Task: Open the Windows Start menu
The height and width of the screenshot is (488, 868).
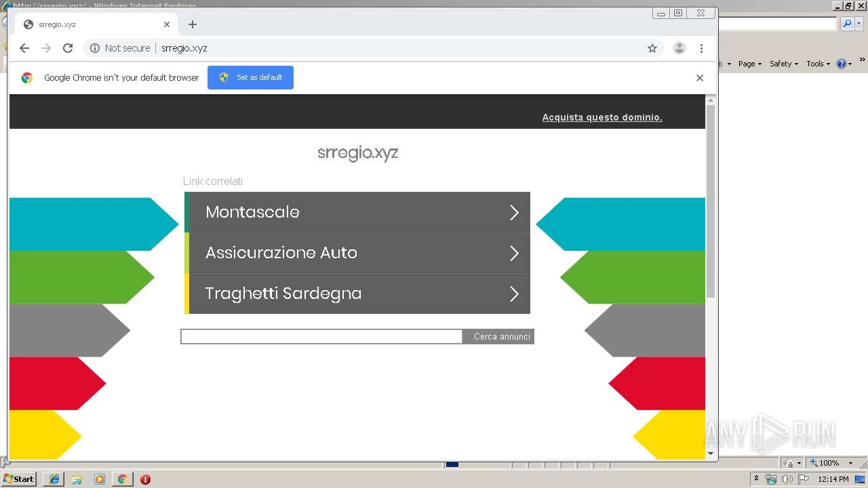Action: [x=19, y=479]
